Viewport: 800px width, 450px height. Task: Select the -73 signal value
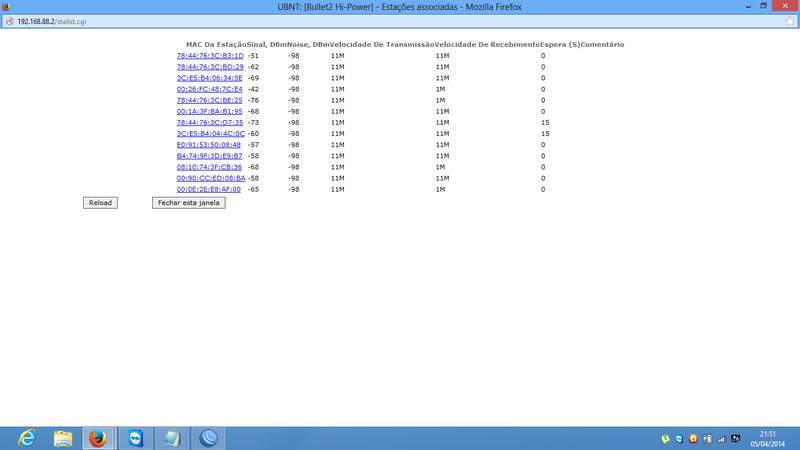pos(253,122)
